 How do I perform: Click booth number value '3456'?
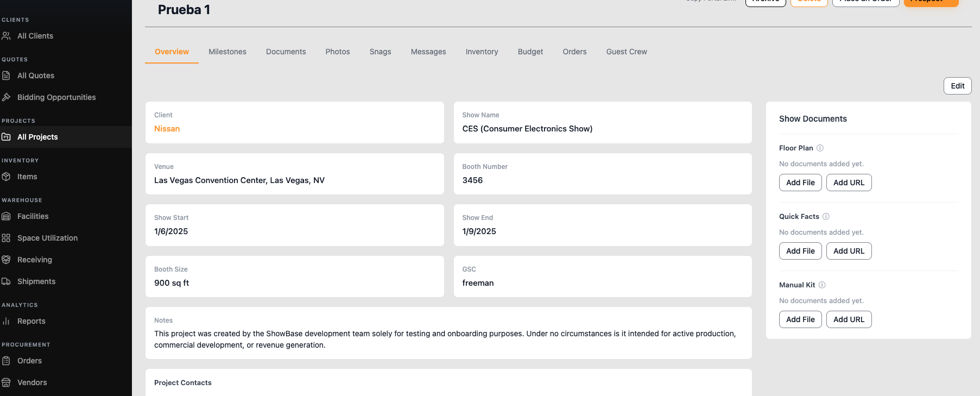(x=472, y=180)
